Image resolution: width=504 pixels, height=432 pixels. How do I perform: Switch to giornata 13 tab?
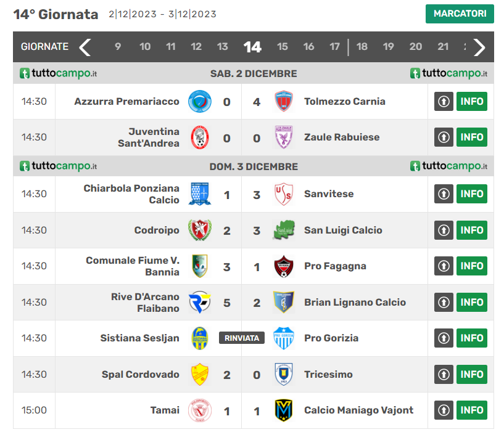coord(223,47)
